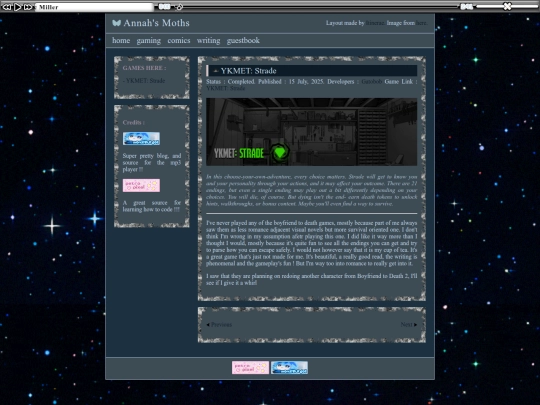This screenshot has height=405, width=540.
Task: Open the YKMET: Strade game link
Action: pyautogui.click(x=226, y=88)
